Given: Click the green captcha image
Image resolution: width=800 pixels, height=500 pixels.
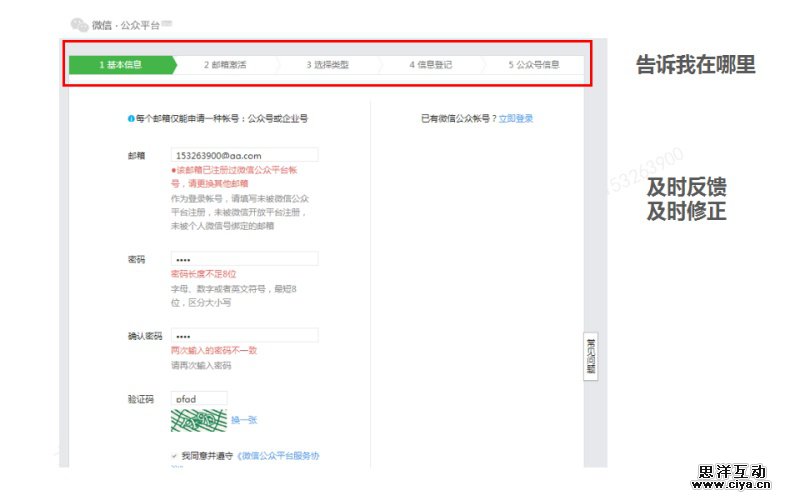Looking at the screenshot, I should (x=198, y=421).
